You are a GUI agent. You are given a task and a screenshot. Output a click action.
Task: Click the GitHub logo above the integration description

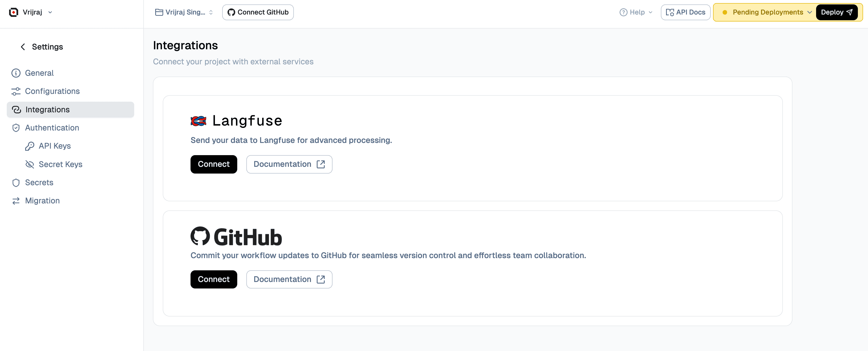click(236, 236)
